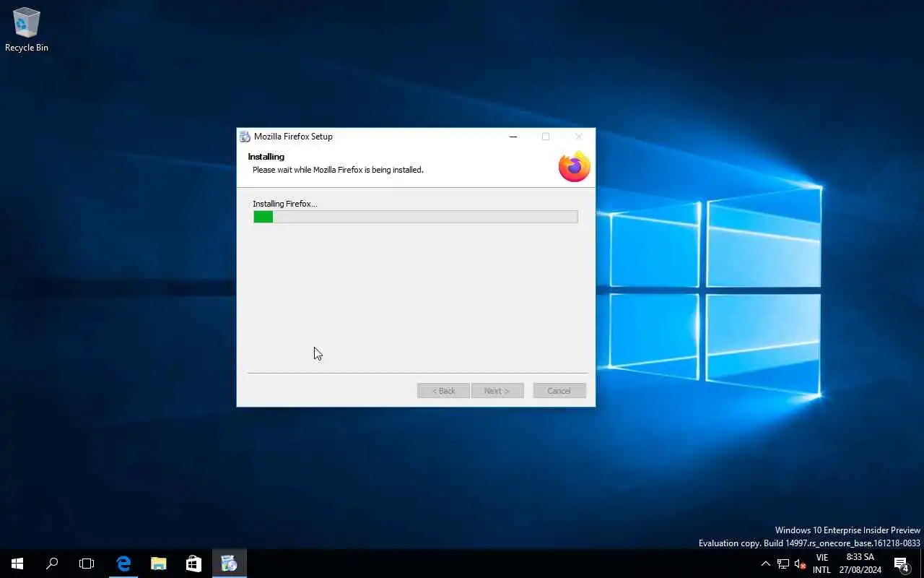The height and width of the screenshot is (578, 924).
Task: Open the Action Center notifications icon
Action: pyautogui.click(x=901, y=564)
